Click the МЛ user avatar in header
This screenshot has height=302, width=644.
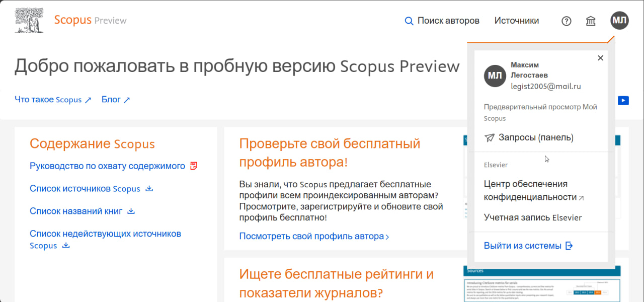[619, 21]
